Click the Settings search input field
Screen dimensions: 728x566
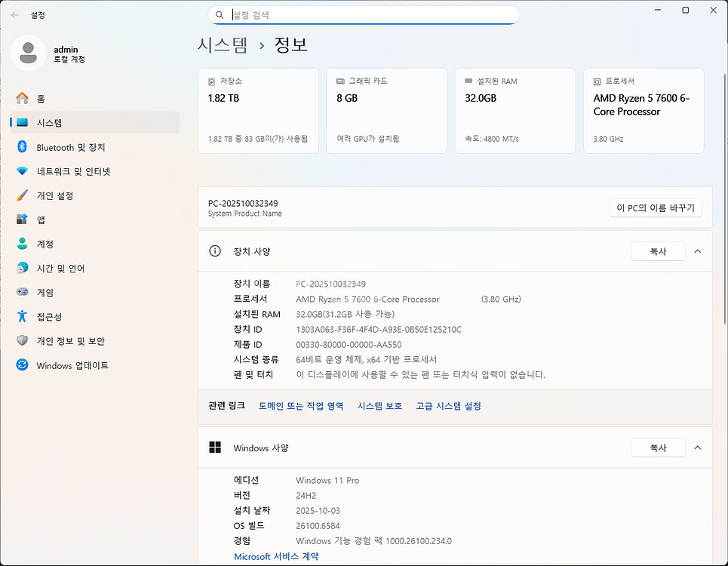(370, 15)
